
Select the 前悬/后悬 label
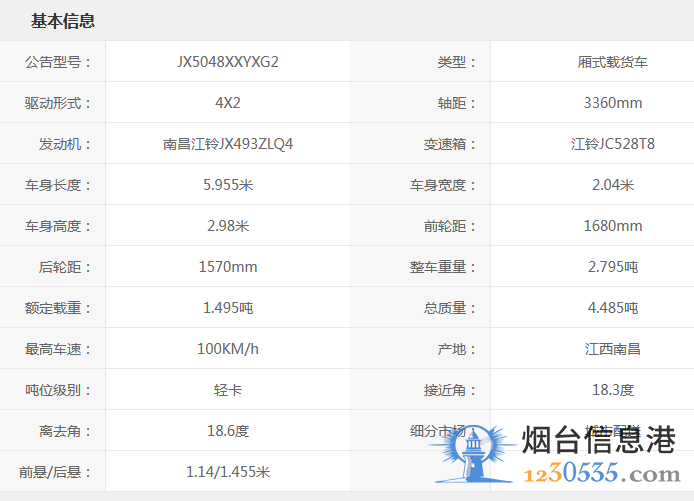pyautogui.click(x=54, y=472)
